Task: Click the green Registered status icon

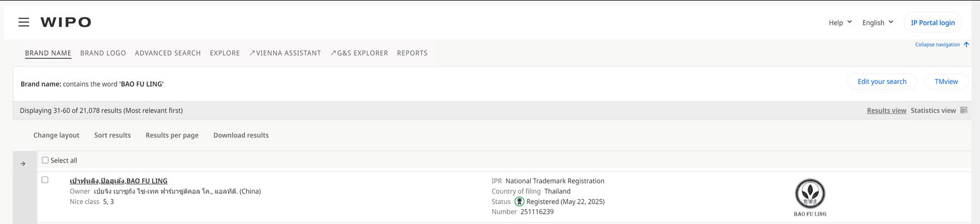Action: click(519, 202)
